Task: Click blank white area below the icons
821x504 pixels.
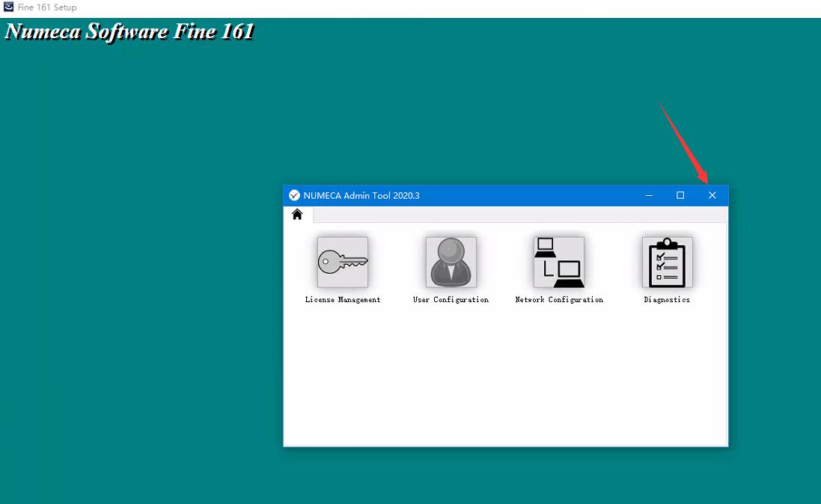Action: pyautogui.click(x=505, y=374)
